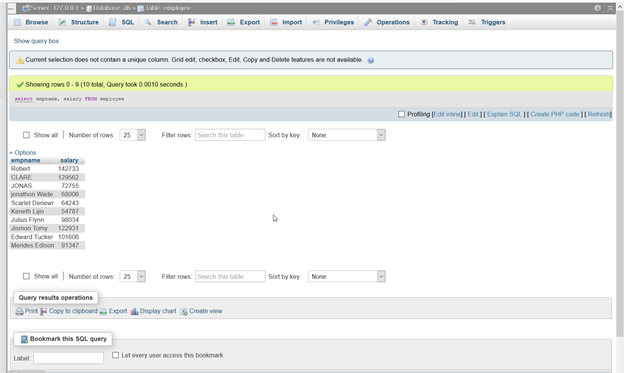Screen dimensions: 624x373
Task: Switch to the SQL tab
Action: click(122, 22)
